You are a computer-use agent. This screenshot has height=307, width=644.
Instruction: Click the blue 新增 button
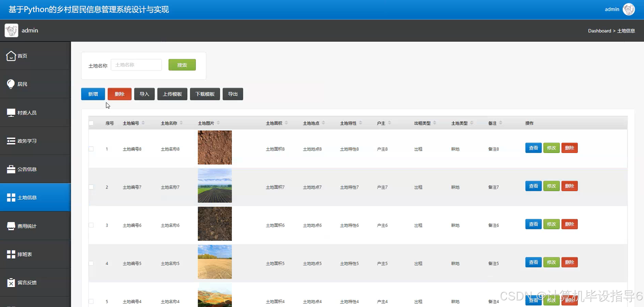(93, 94)
